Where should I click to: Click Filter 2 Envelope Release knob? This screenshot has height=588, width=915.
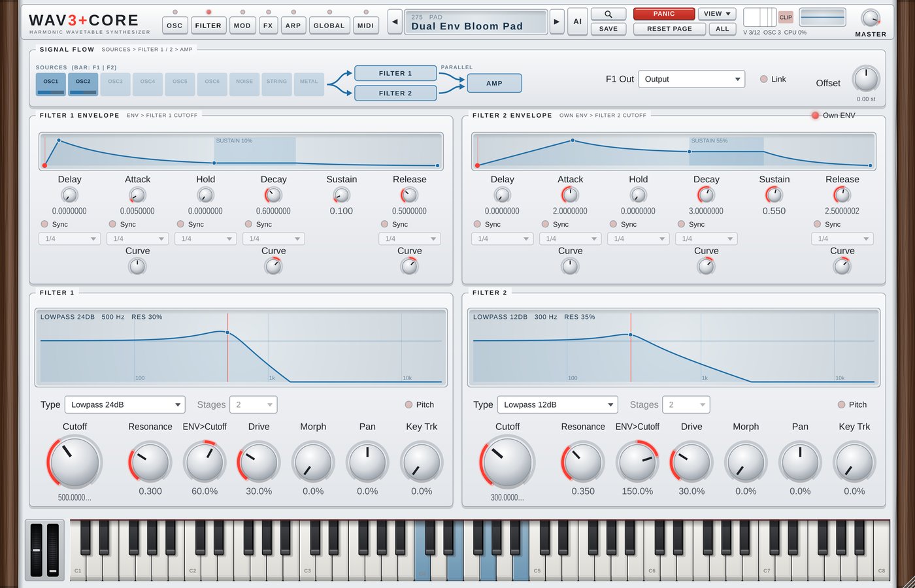tap(842, 195)
